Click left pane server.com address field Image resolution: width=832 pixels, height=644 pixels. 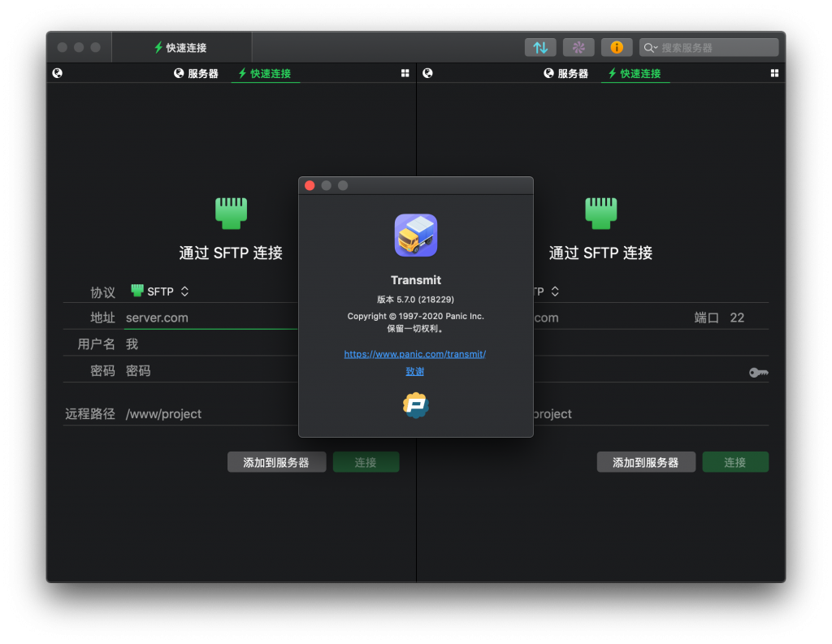[x=211, y=318]
